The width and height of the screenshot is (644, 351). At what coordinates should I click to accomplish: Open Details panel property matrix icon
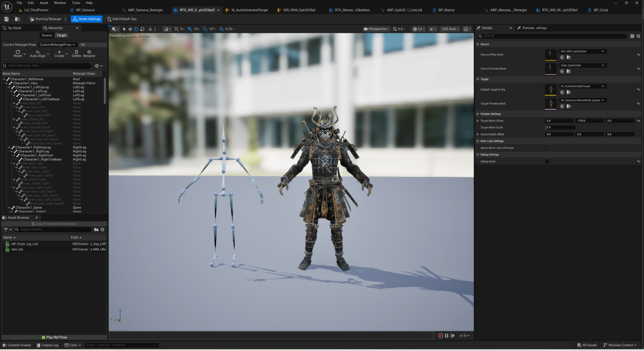(632, 36)
